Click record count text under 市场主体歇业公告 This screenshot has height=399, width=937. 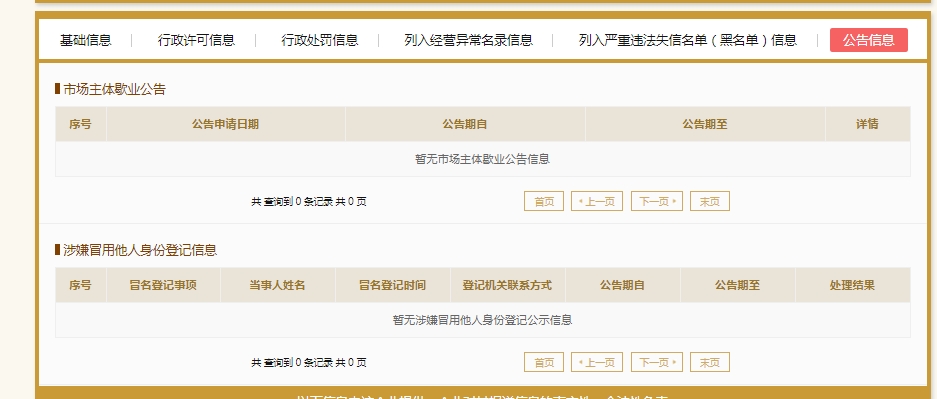[309, 202]
